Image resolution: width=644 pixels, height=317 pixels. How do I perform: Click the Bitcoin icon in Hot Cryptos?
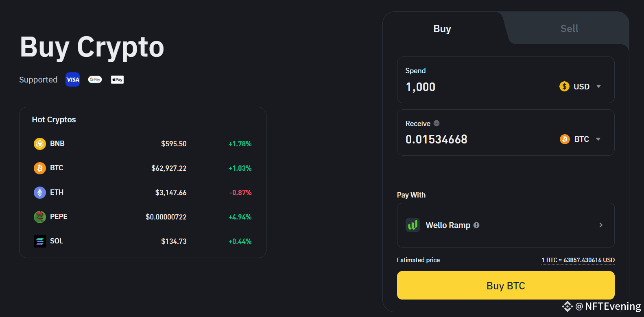click(39, 168)
